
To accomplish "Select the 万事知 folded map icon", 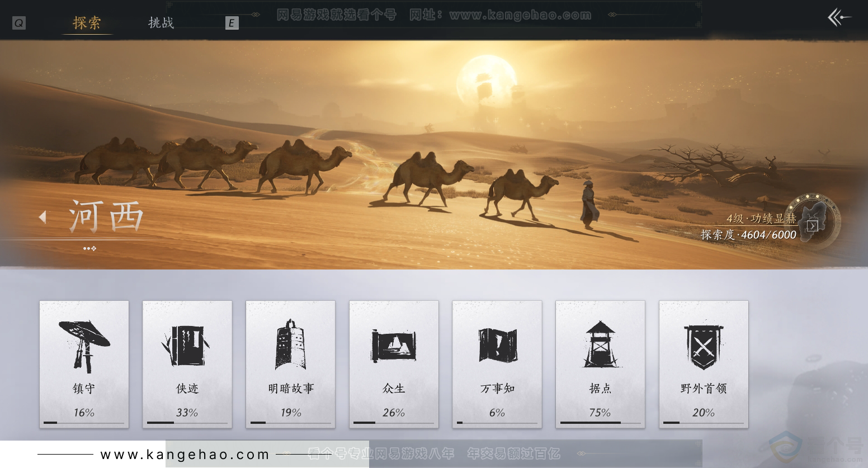I will [497, 346].
